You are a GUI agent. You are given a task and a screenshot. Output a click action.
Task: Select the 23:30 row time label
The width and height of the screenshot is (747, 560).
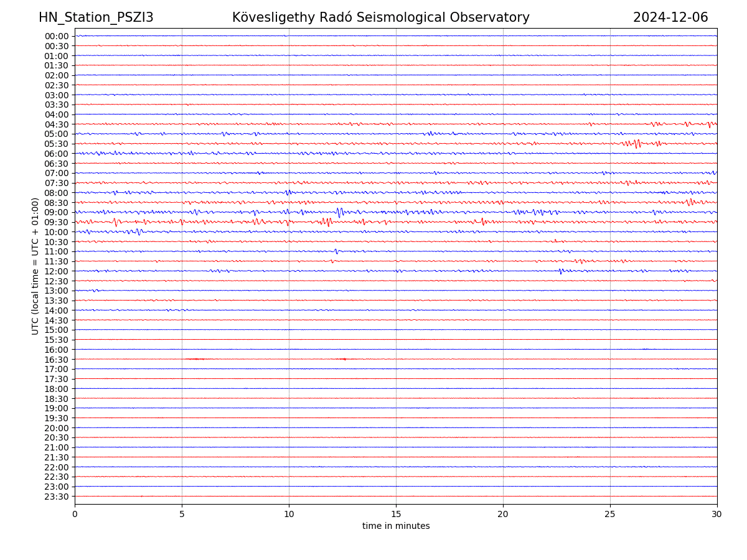coord(57,497)
